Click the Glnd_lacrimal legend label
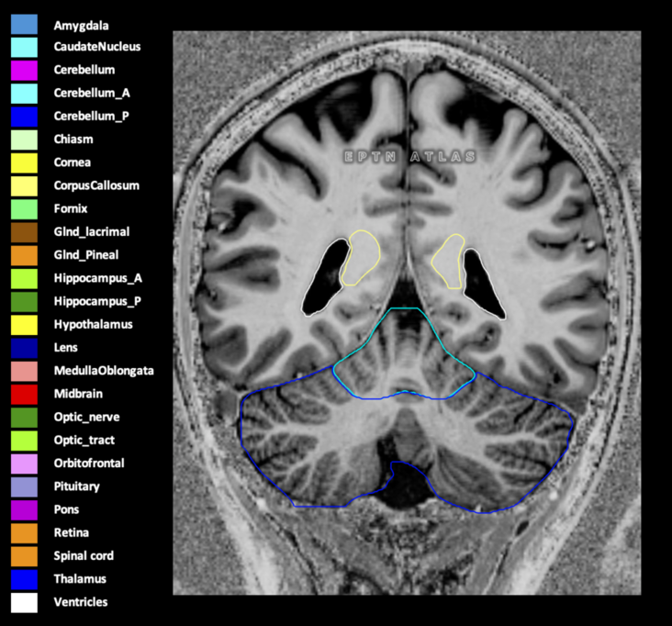The width and height of the screenshot is (672, 626). (92, 232)
